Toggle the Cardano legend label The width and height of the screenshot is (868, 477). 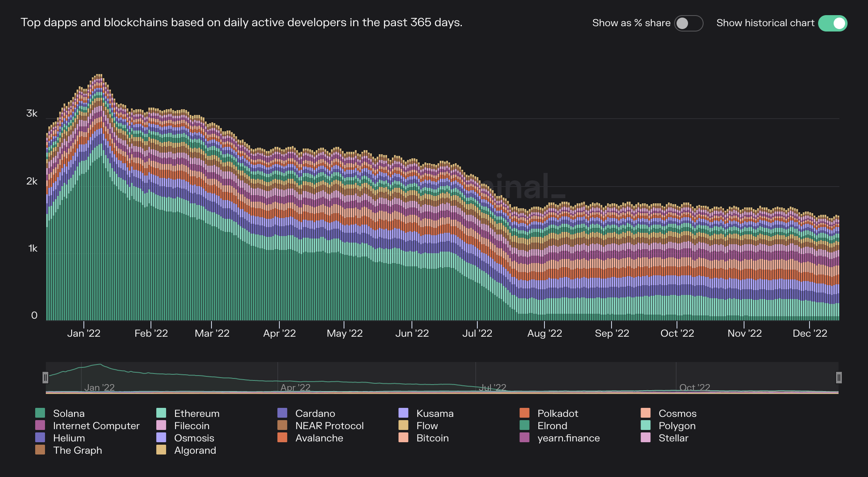[315, 414]
